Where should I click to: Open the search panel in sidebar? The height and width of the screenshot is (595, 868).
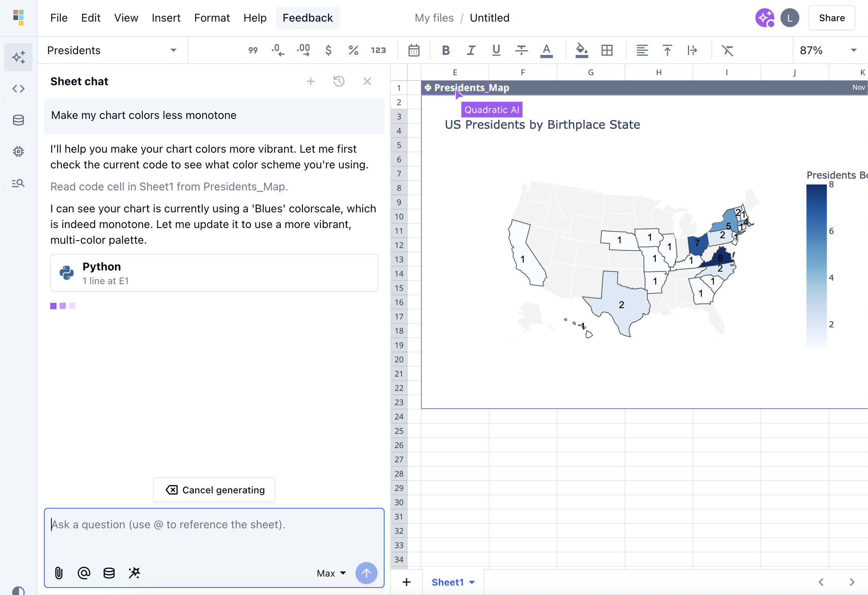18,183
